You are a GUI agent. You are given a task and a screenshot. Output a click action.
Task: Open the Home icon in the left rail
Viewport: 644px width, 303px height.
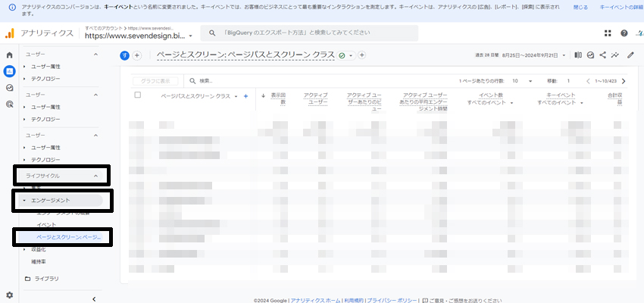[x=9, y=55]
